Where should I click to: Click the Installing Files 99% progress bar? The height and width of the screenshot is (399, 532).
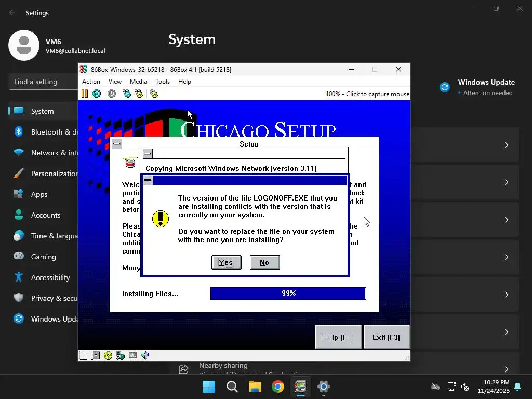[288, 293]
